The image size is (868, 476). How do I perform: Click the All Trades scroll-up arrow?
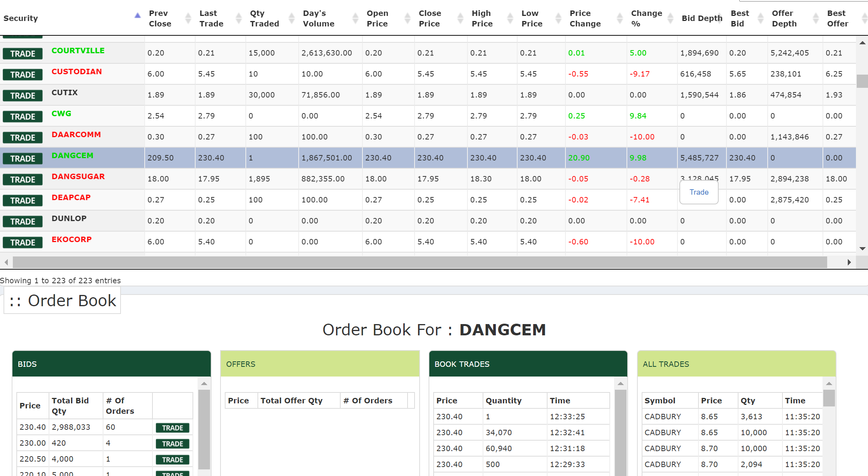click(x=829, y=384)
